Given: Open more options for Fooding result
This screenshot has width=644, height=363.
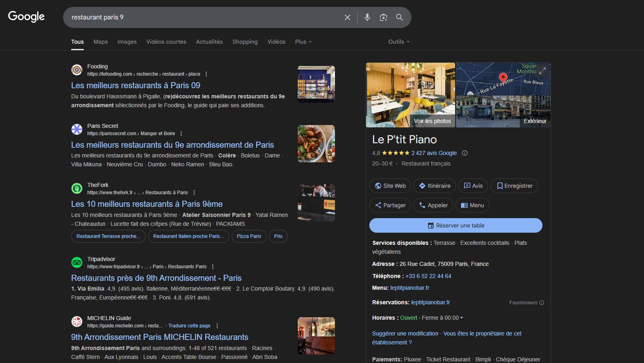Looking at the screenshot, I should click(x=206, y=74).
